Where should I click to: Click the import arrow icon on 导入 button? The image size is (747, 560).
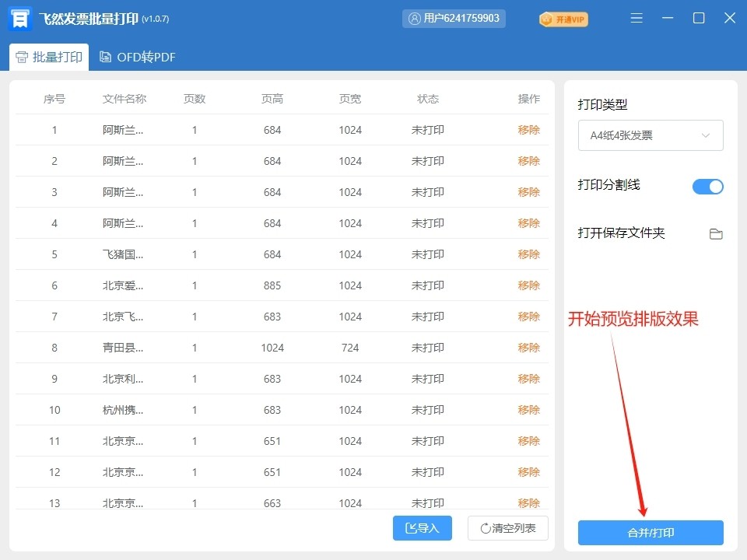(x=410, y=528)
